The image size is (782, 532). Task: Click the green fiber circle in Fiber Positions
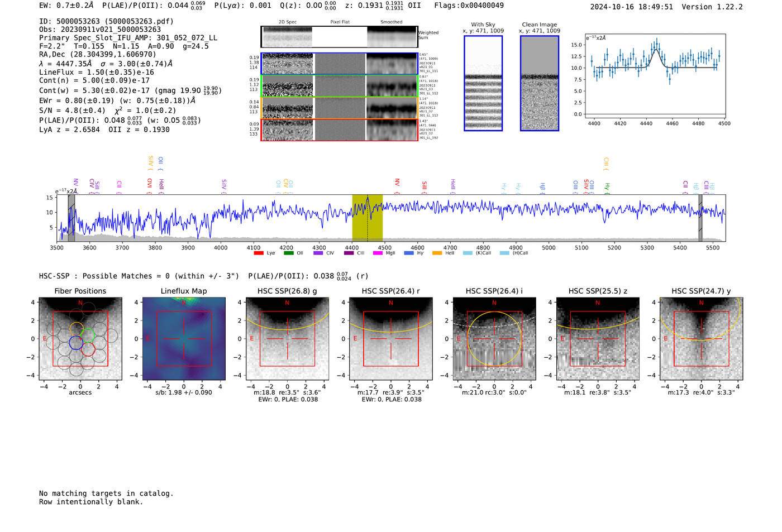tap(88, 336)
